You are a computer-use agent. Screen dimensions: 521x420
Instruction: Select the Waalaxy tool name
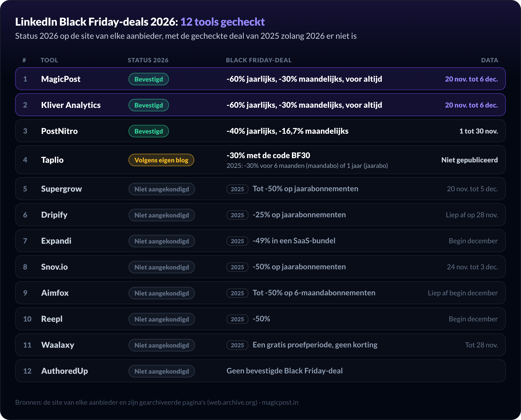coord(58,345)
